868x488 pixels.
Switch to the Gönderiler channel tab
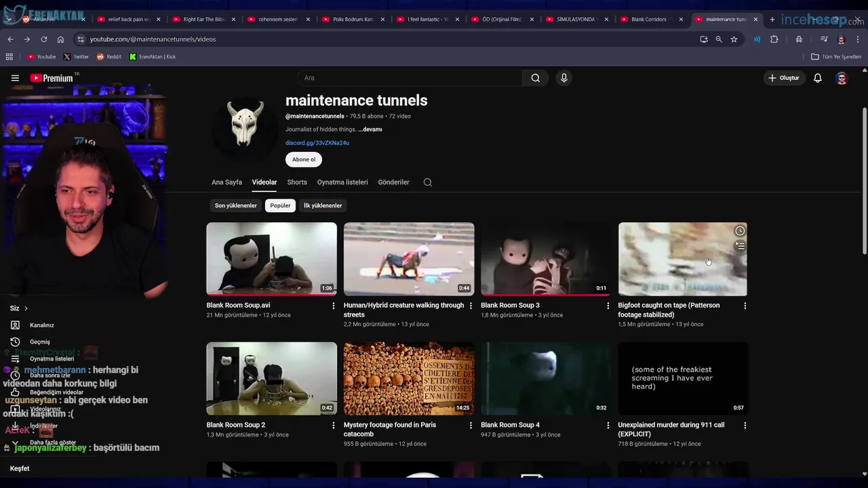pyautogui.click(x=394, y=182)
